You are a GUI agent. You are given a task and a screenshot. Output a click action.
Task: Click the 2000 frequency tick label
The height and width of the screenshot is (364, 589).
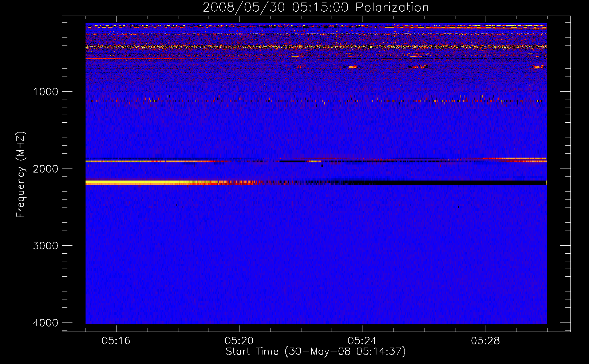click(46, 169)
